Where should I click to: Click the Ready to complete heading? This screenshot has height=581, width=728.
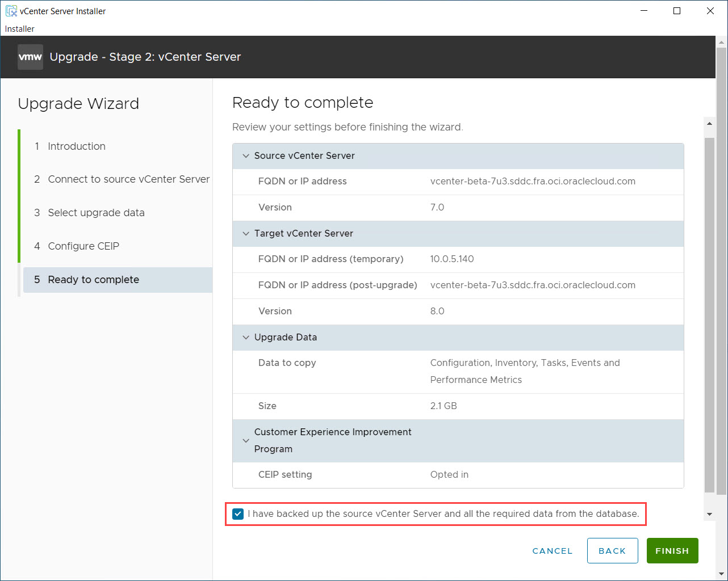(x=303, y=103)
